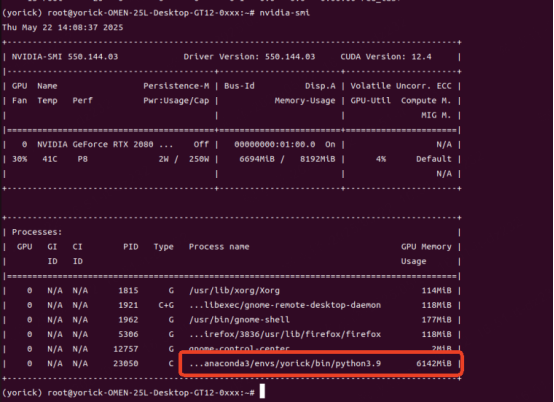Select the PID column header
This screenshot has width=554, height=402.
131,247
